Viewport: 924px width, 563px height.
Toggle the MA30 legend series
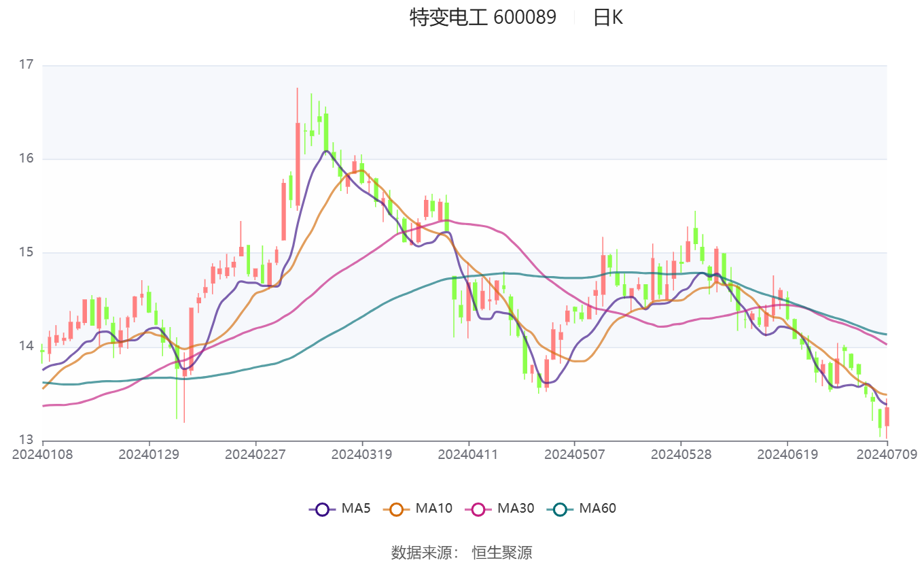tap(499, 508)
